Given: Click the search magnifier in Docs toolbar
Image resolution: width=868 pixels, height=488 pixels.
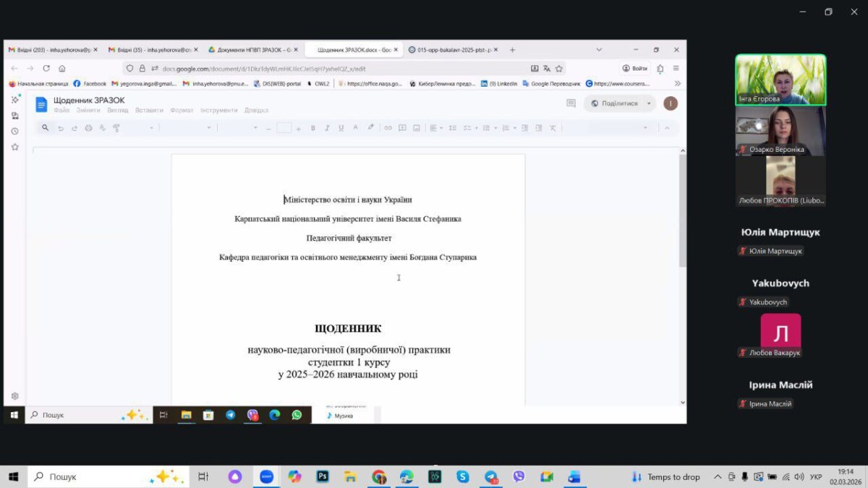Looking at the screenshot, I should [x=45, y=128].
